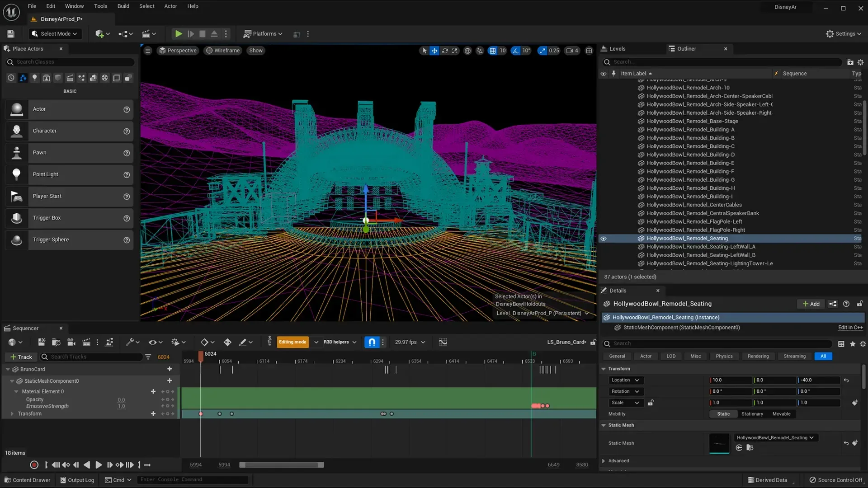Select Movable mobility option
This screenshot has width=868, height=488.
[x=781, y=414]
